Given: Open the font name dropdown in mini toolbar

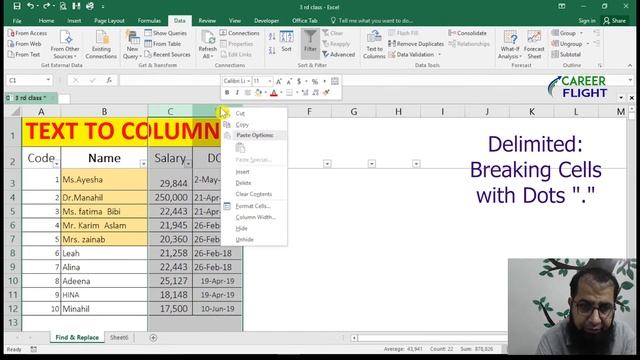Looking at the screenshot, I should (x=248, y=81).
